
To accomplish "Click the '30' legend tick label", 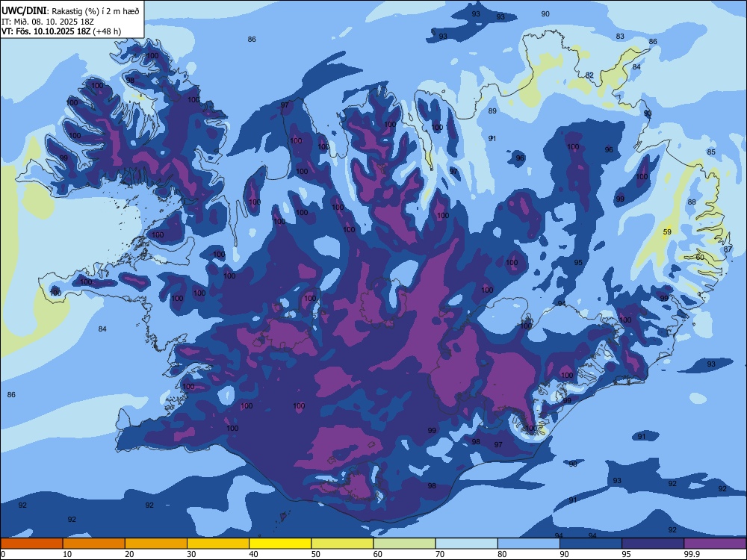I will [x=191, y=554].
